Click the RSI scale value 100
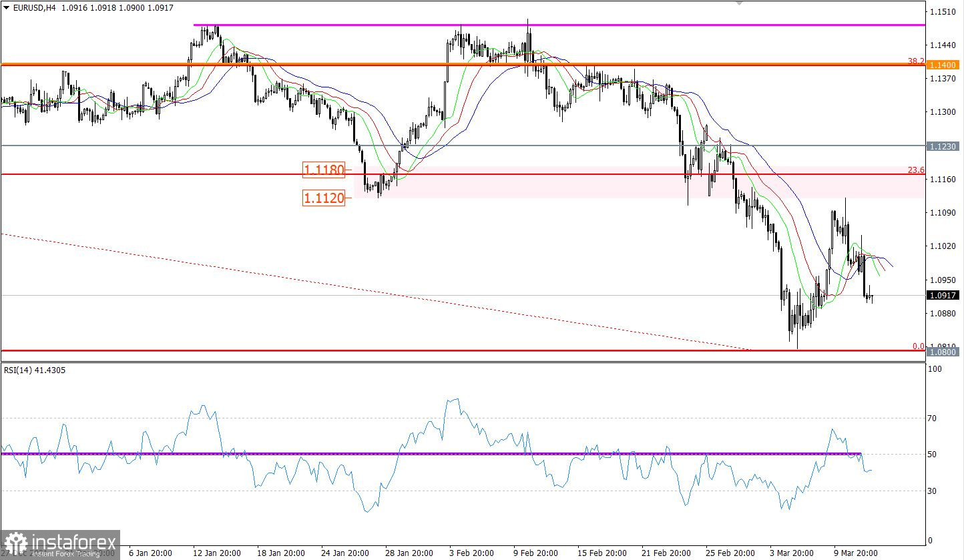The width and height of the screenshot is (964, 560). [935, 369]
